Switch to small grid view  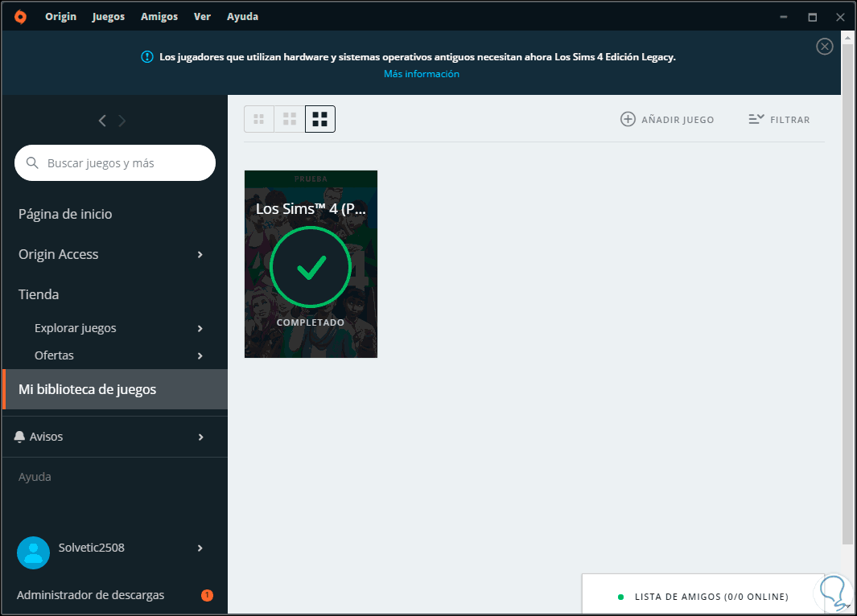(259, 119)
